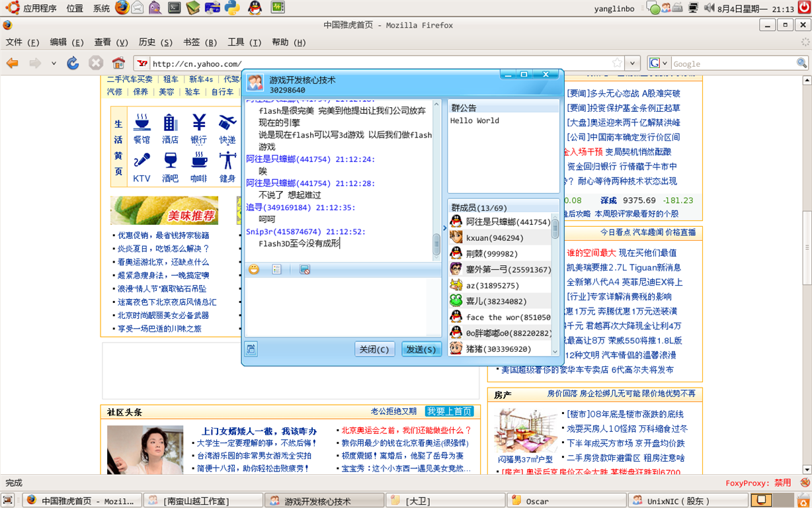The height and width of the screenshot is (508, 812).
Task: Click the message history icon in the chat toolbar
Action: pyautogui.click(x=276, y=269)
